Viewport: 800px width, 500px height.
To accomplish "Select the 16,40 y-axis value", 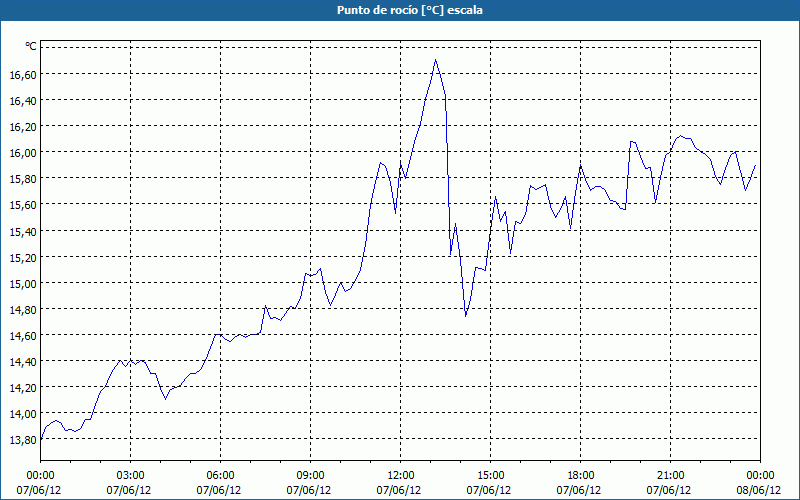I will [x=23, y=101].
